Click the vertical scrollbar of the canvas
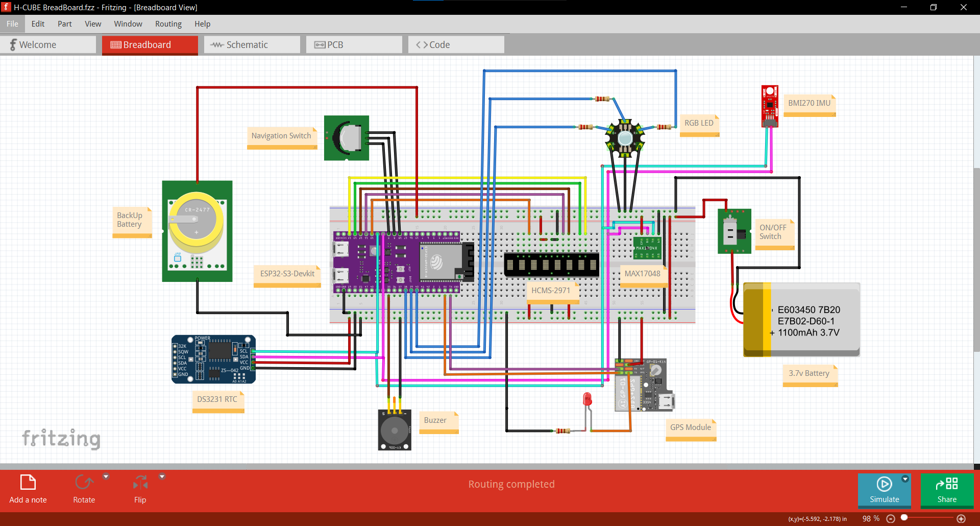This screenshot has height=526, width=980. point(977,259)
